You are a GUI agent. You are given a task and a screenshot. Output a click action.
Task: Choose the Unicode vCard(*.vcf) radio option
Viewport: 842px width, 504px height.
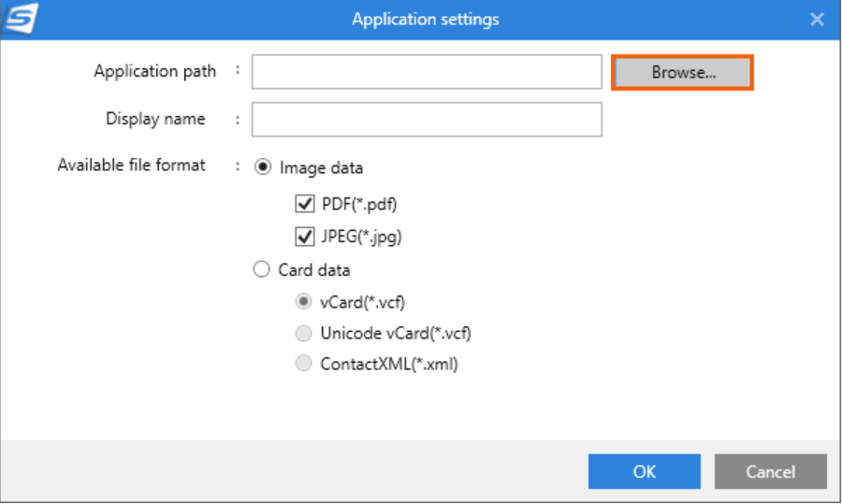303,333
